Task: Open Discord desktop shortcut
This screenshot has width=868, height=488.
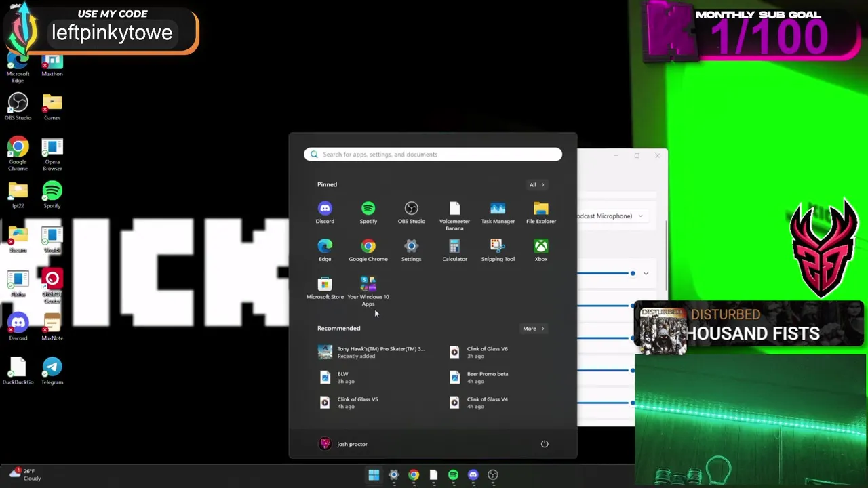Action: [18, 327]
